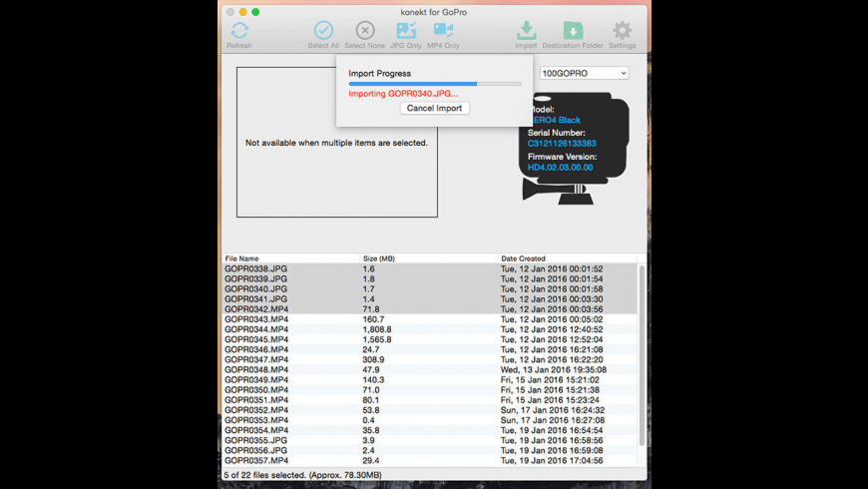Click the 1,808.8 size cell
Screen dimensions: 868x489
377,329
